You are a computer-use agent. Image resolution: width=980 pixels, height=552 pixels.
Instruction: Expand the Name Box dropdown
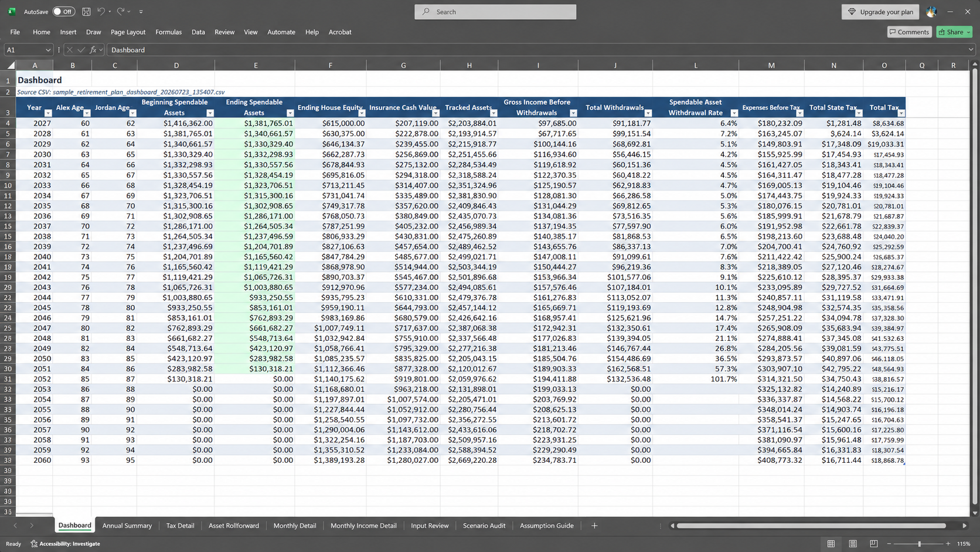(x=48, y=50)
